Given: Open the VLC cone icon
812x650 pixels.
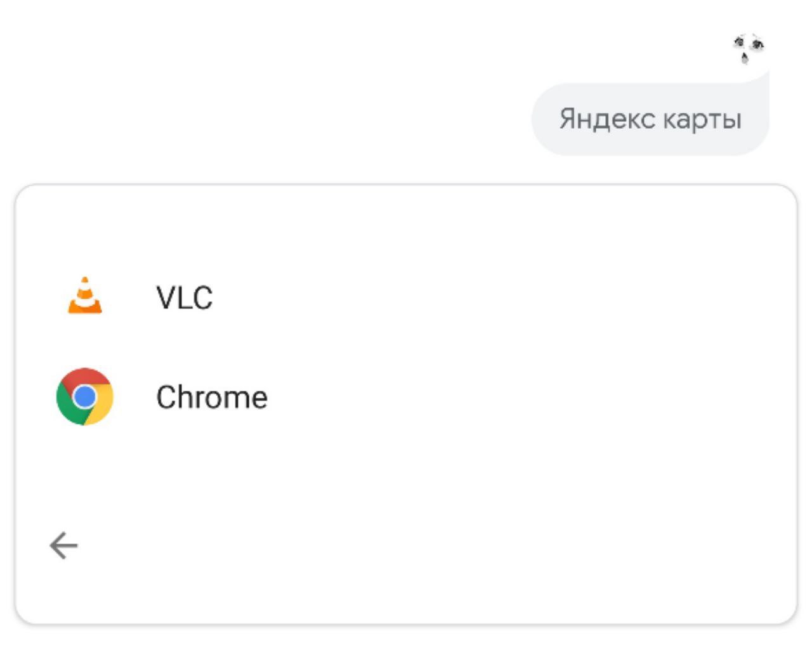Looking at the screenshot, I should pos(85,296).
